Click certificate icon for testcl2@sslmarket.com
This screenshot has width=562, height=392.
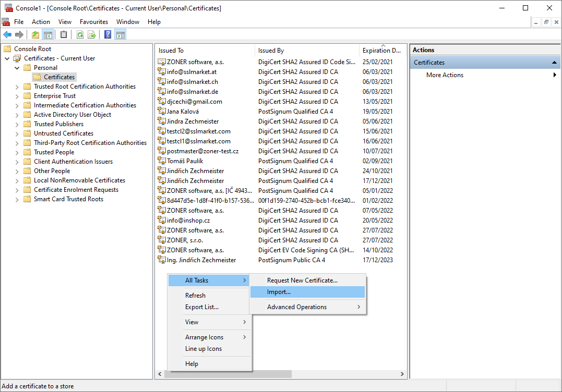(x=162, y=131)
